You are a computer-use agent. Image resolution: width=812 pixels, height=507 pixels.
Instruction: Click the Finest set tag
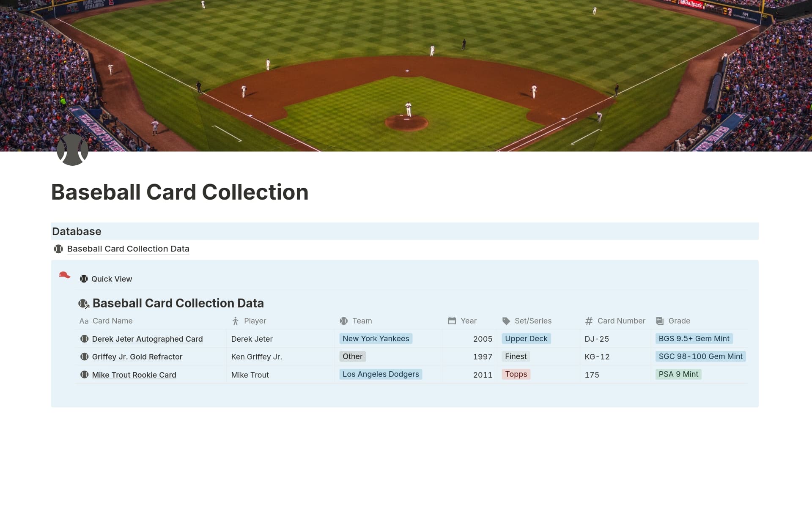[x=516, y=356]
